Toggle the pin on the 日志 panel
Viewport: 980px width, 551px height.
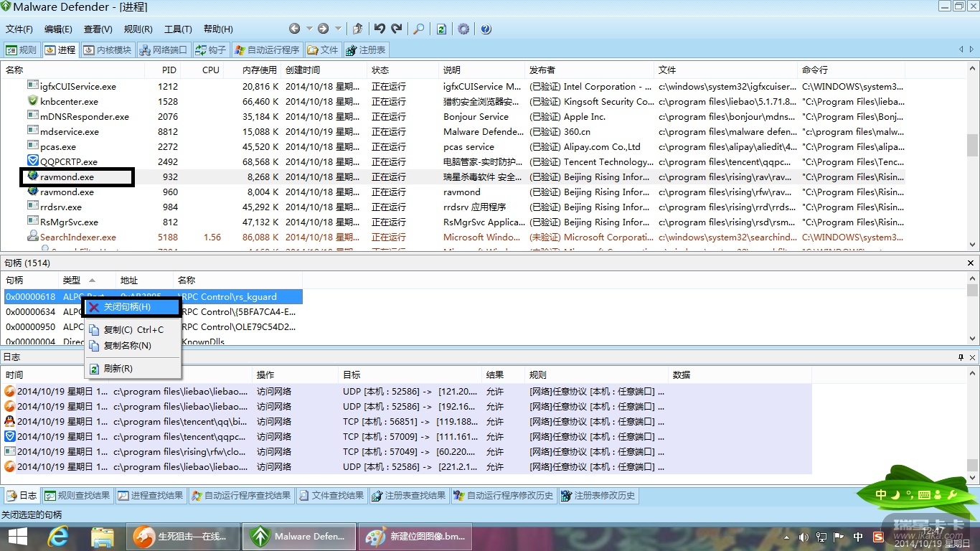pos(961,357)
